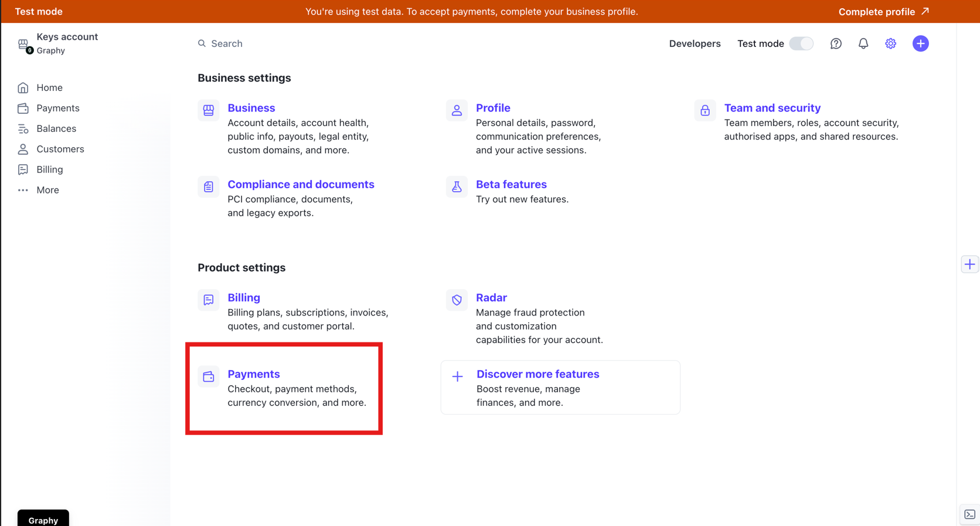Viewport: 980px width, 526px height.
Task: Click the help question mark icon
Action: pos(836,43)
